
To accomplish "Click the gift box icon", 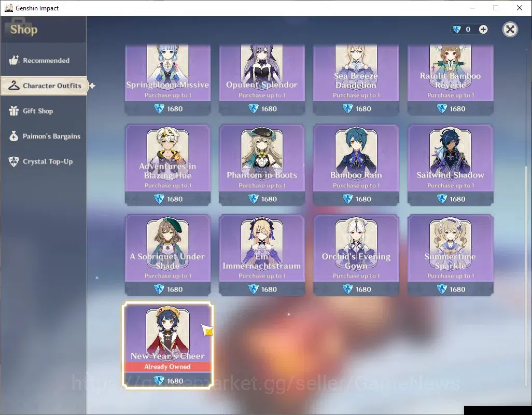I will (14, 110).
